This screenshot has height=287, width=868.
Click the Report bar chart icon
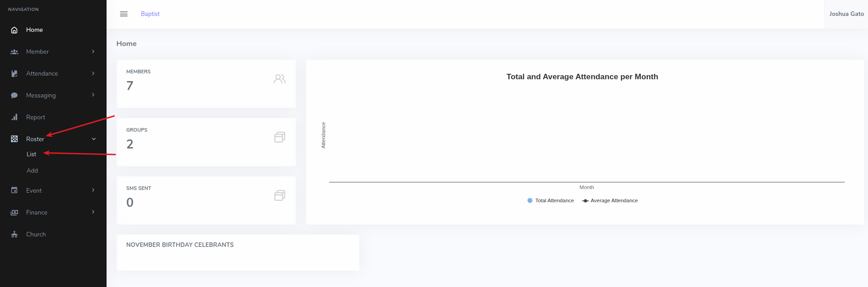[x=14, y=118]
